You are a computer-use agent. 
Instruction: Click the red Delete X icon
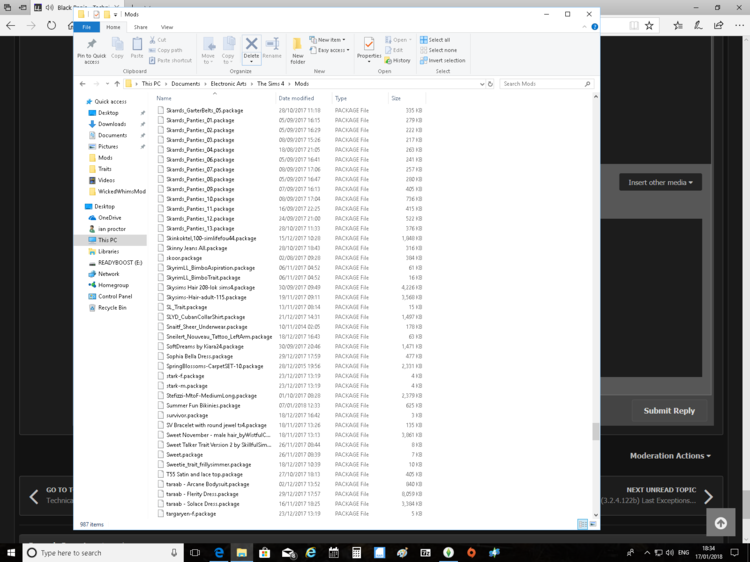(x=251, y=44)
